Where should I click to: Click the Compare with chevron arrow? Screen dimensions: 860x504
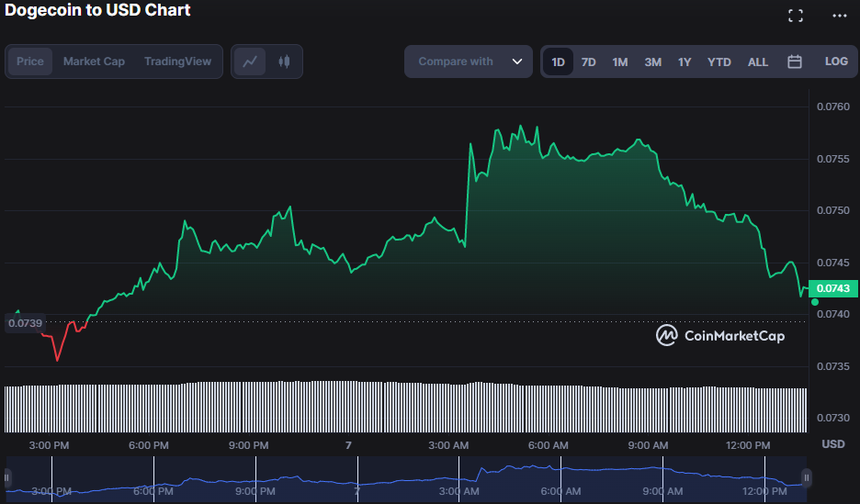pyautogui.click(x=517, y=62)
